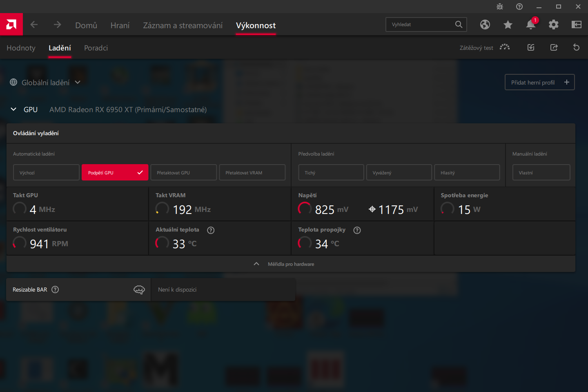Select the Hlasitý tuning preset

(x=467, y=172)
